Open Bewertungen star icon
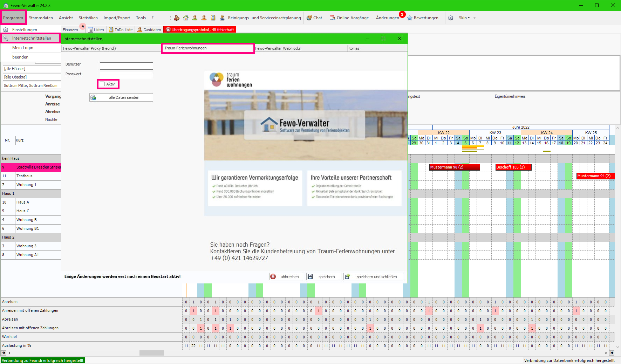 (410, 18)
